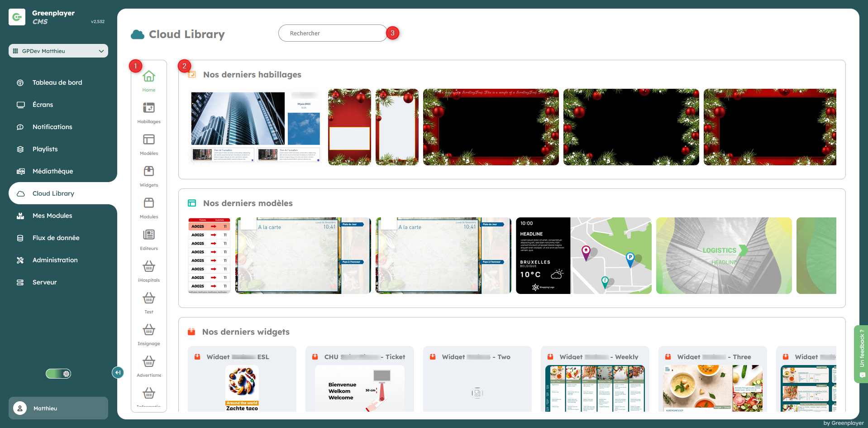Open the Editeurs category icon

pos(149,235)
